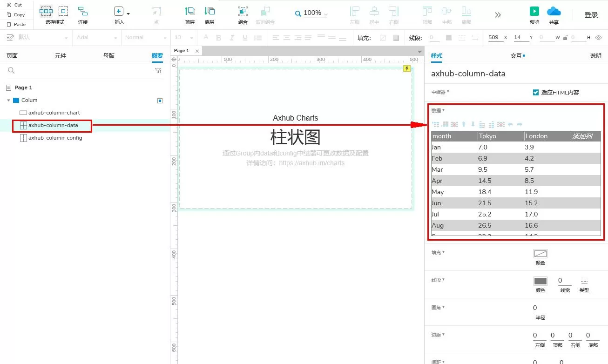608x364 pixels.
Task: Collapse the Colum folder in outline
Action: pyautogui.click(x=8, y=100)
